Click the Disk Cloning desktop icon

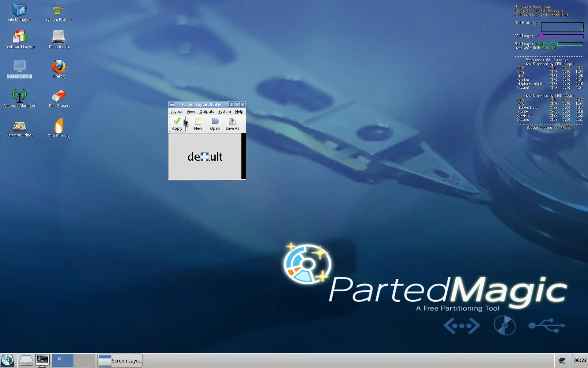pyautogui.click(x=58, y=128)
